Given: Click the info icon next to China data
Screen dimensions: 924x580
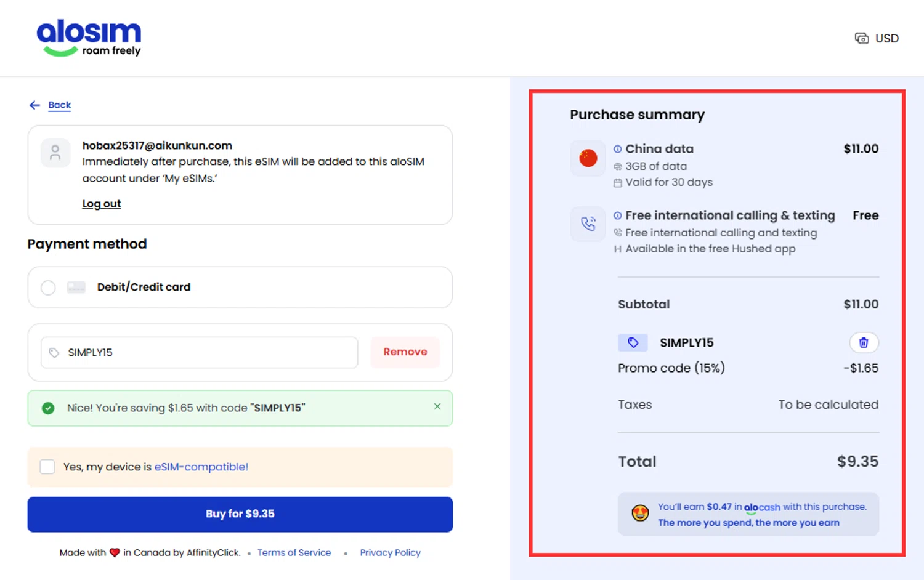Looking at the screenshot, I should [x=617, y=149].
